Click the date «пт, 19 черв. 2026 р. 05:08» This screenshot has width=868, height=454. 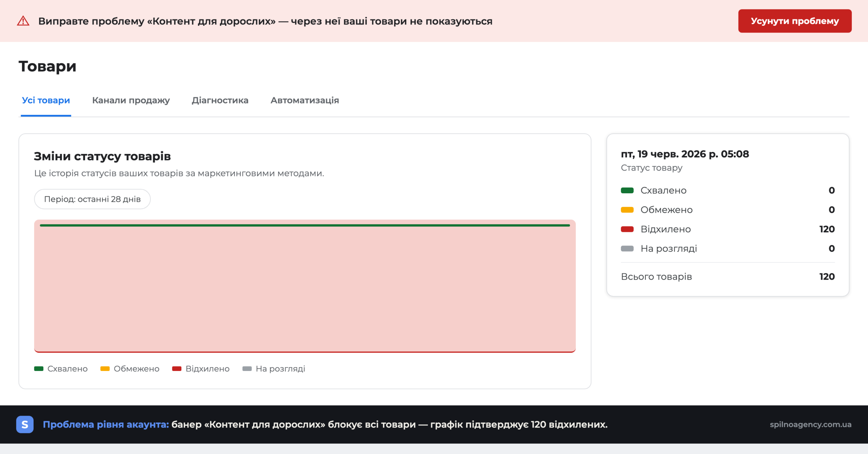(685, 154)
